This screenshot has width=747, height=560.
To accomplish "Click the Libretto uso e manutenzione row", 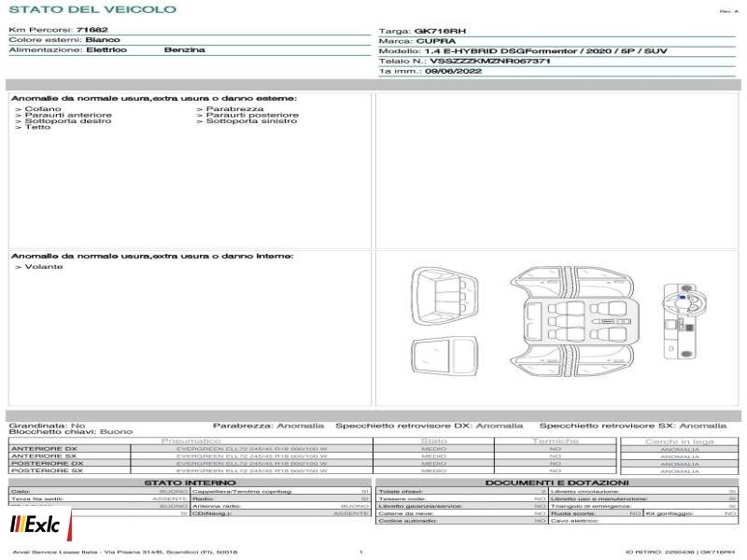I will (x=643, y=498).
